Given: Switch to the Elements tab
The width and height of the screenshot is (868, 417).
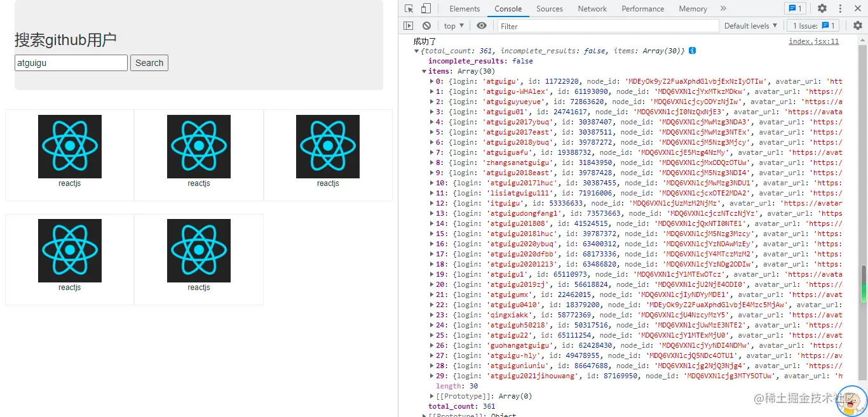Looking at the screenshot, I should pos(465,9).
